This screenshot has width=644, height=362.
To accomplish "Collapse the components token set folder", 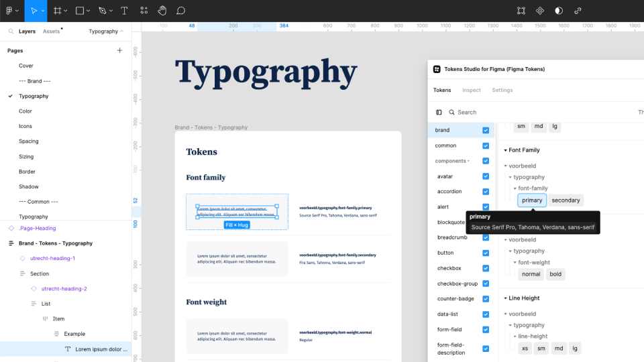I will click(468, 161).
